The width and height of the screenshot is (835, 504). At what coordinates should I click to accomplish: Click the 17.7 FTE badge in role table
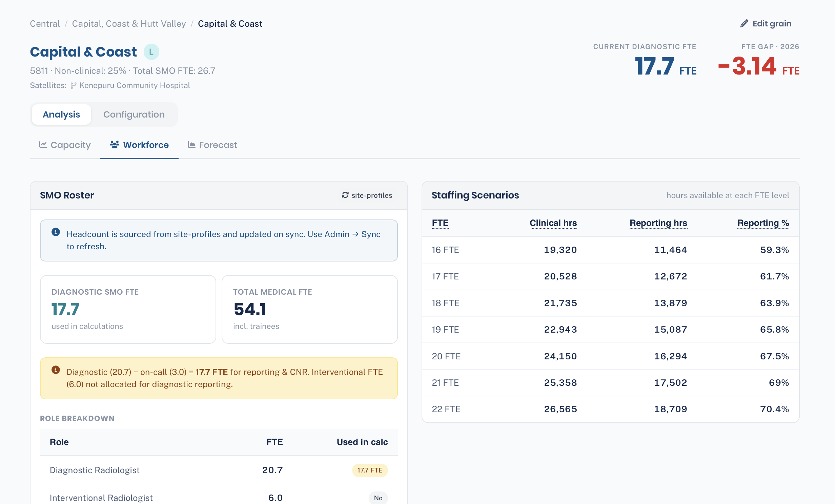370,470
